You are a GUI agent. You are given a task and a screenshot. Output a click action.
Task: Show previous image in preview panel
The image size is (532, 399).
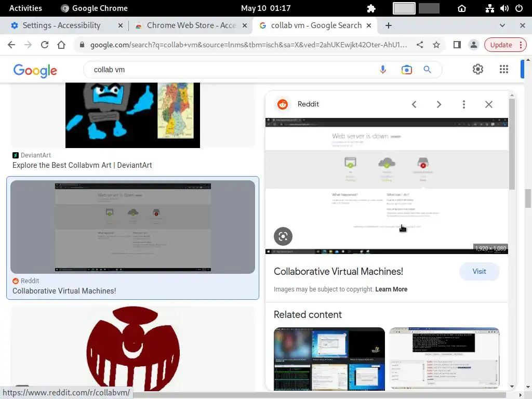click(414, 104)
